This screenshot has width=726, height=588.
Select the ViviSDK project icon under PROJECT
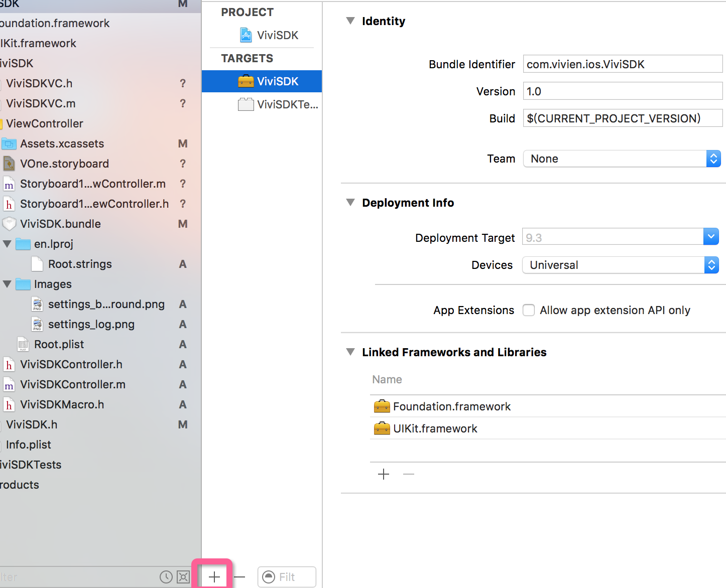coord(246,35)
